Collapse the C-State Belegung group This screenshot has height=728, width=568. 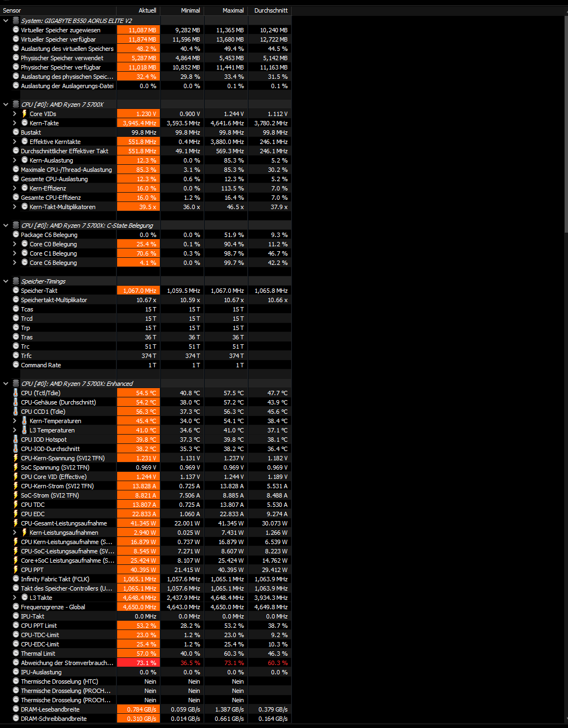pyautogui.click(x=6, y=226)
